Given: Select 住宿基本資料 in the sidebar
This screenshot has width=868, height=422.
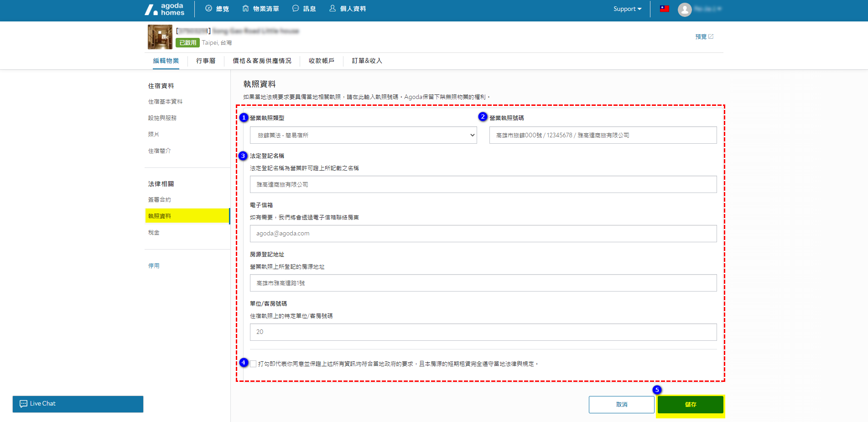Looking at the screenshot, I should (165, 102).
